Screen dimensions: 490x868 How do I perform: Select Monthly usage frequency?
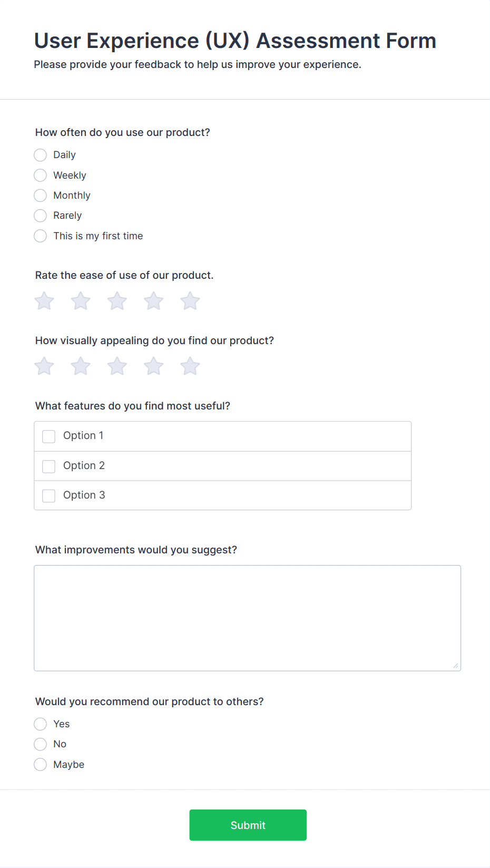click(41, 196)
